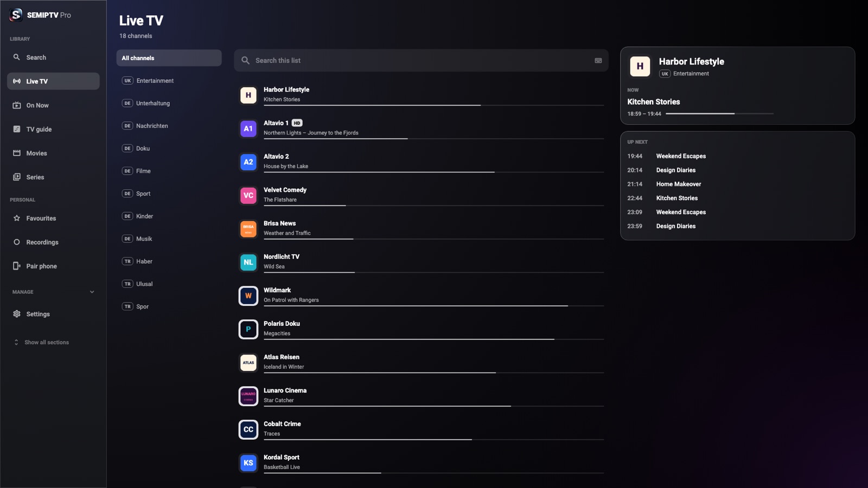The width and height of the screenshot is (868, 488).
Task: Select the Live TV sidebar entry
Action: click(x=53, y=81)
